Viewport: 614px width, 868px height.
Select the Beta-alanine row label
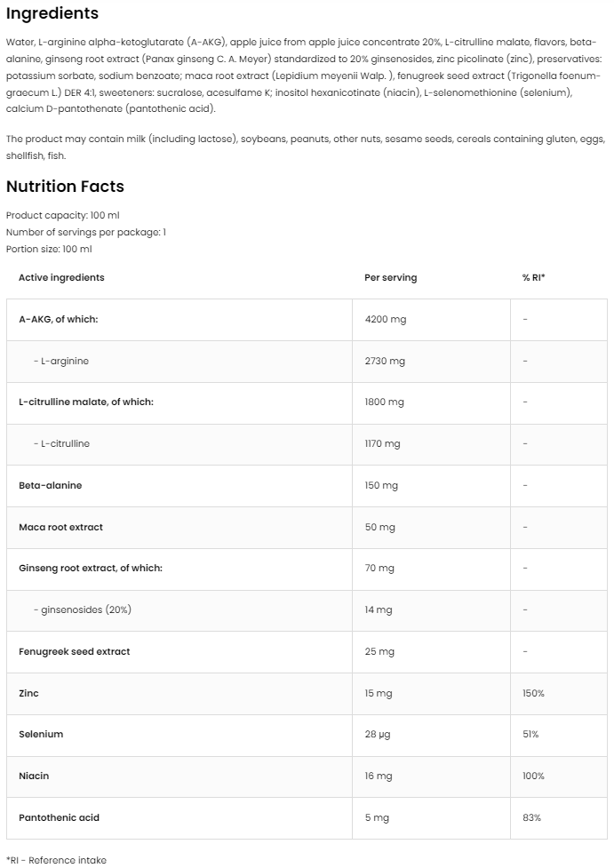50,485
